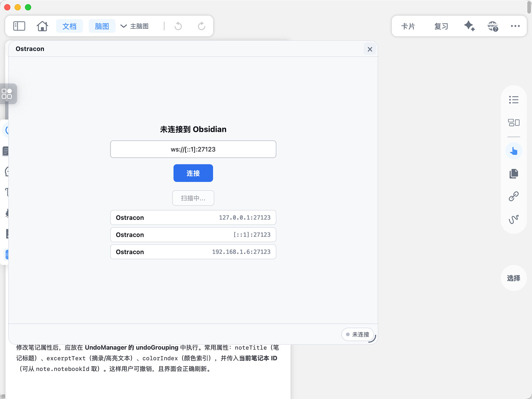Image resolution: width=532 pixels, height=399 pixels.
Task: Open the AI sparkle assistant
Action: tap(470, 26)
